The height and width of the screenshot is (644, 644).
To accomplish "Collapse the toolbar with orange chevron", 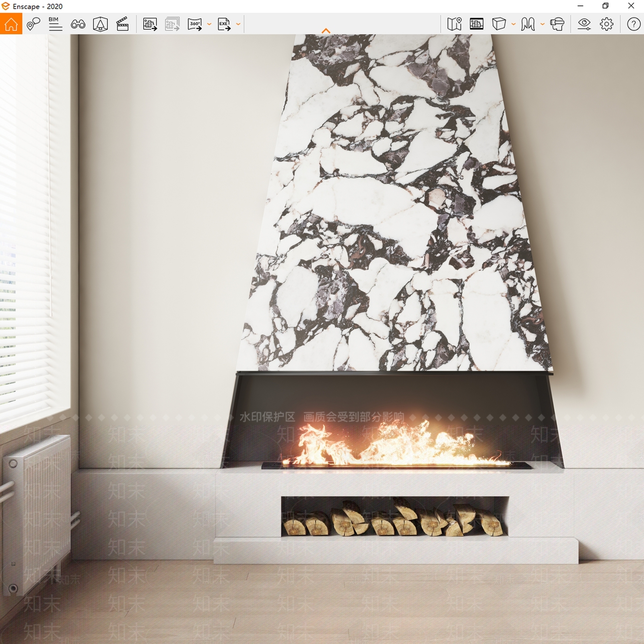I will [326, 31].
